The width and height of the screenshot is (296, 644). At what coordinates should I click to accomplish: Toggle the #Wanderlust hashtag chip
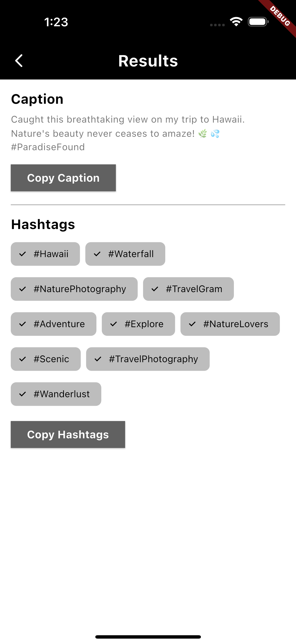56,394
